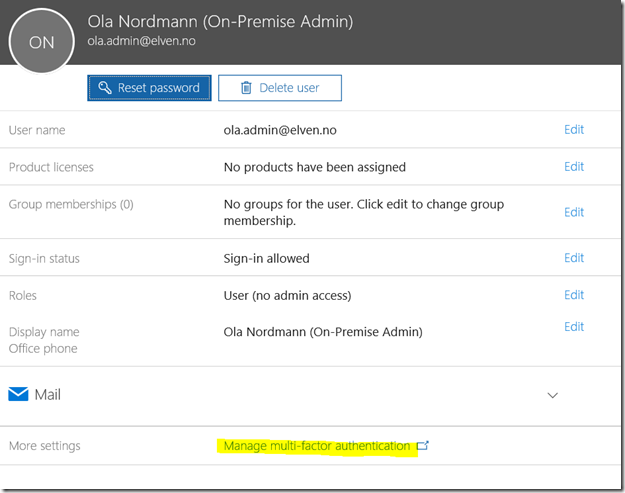Change Sign-in status via Edit link
Viewport: 625px width, 493px height.
[573, 258]
